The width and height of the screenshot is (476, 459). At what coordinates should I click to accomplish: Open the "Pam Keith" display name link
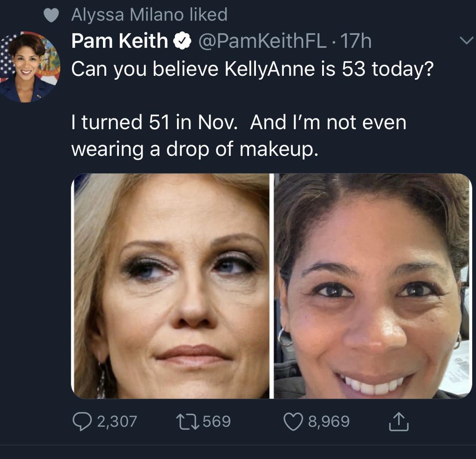point(119,41)
